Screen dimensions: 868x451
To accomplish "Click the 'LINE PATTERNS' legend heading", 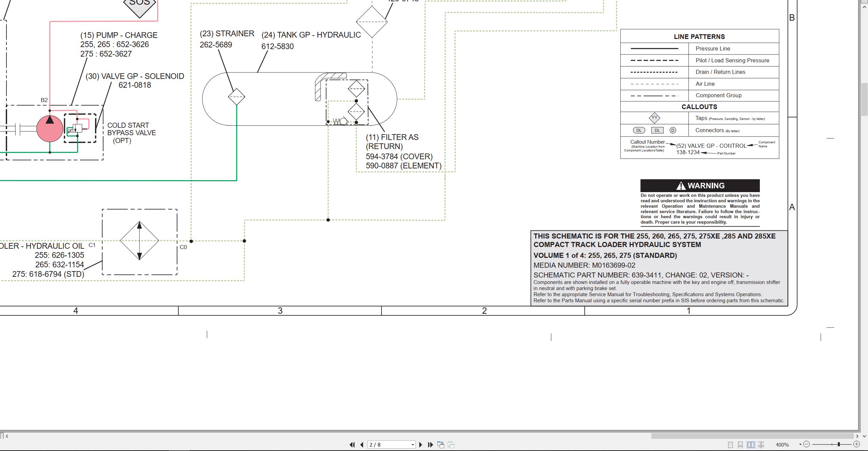I will pos(699,37).
